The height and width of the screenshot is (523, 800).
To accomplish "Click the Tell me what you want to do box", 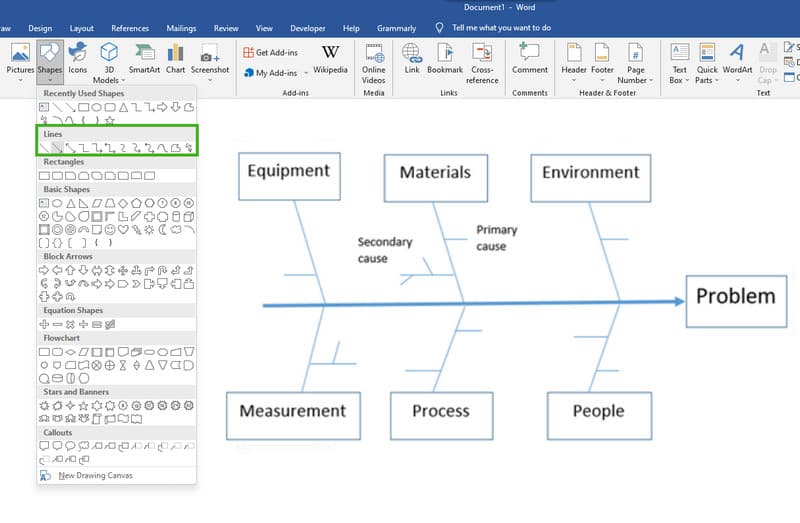I will 502,28.
